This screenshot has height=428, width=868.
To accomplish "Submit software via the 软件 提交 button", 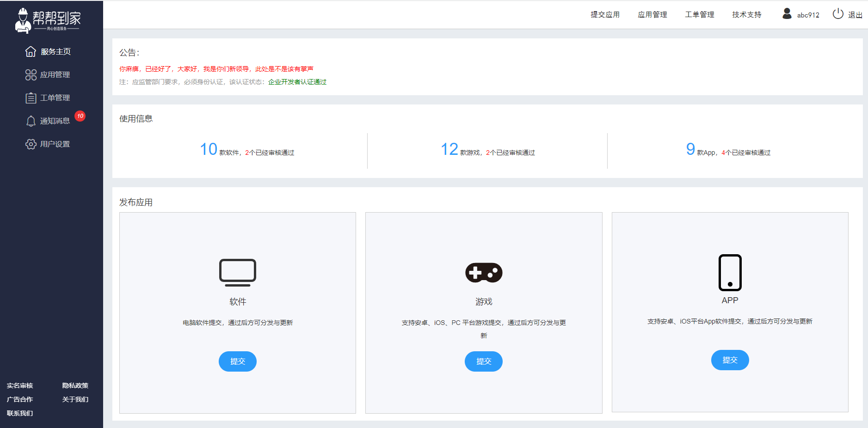I will (x=237, y=361).
